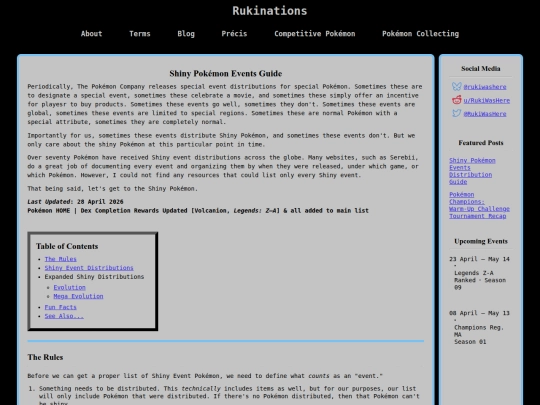Image resolution: width=540 pixels, height=405 pixels.
Task: Click the Twitter bird icon
Action: [456, 113]
